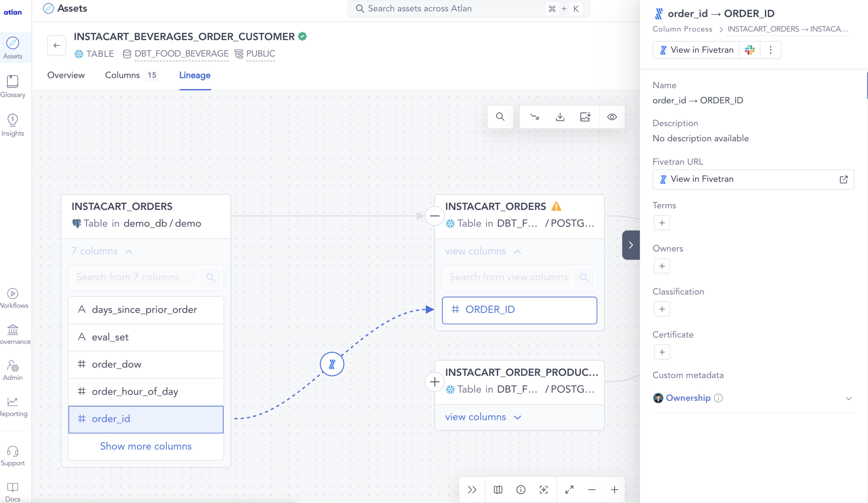Viewport: 868px width, 503px height.
Task: Download lineage as image
Action: pyautogui.click(x=585, y=117)
